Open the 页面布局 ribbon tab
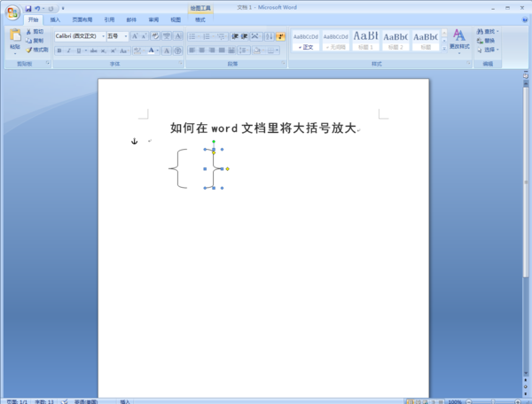532x404 pixels. [82, 19]
